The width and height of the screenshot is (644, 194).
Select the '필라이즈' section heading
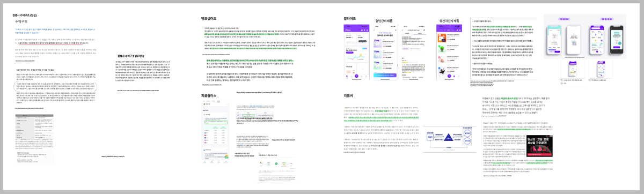pos(350,18)
